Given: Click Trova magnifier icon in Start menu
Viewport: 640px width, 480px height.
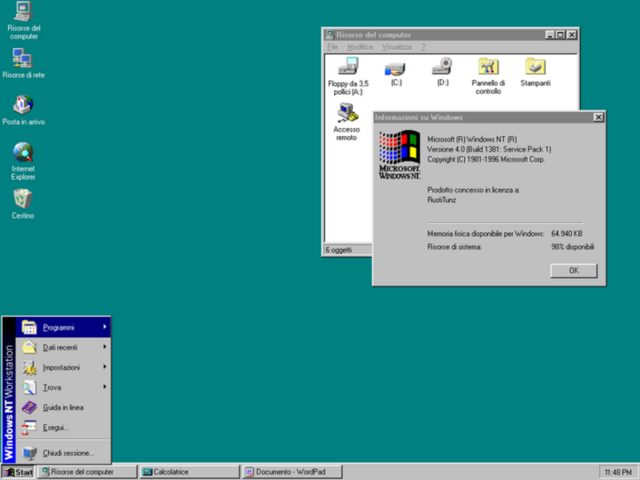Looking at the screenshot, I should [x=29, y=387].
